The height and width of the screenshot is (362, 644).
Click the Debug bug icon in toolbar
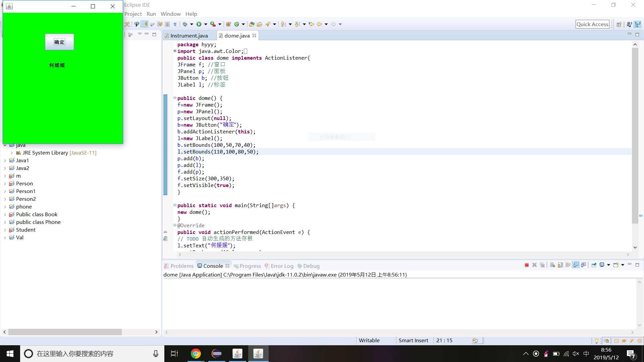pos(185,24)
